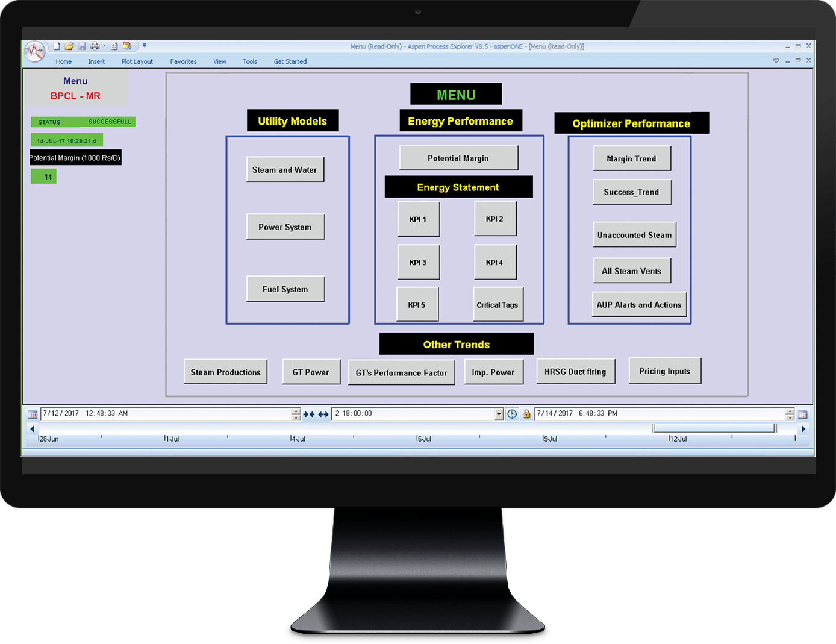This screenshot has width=836, height=644.
Task: Click the double-headed arrow timeline icon
Action: point(323,414)
